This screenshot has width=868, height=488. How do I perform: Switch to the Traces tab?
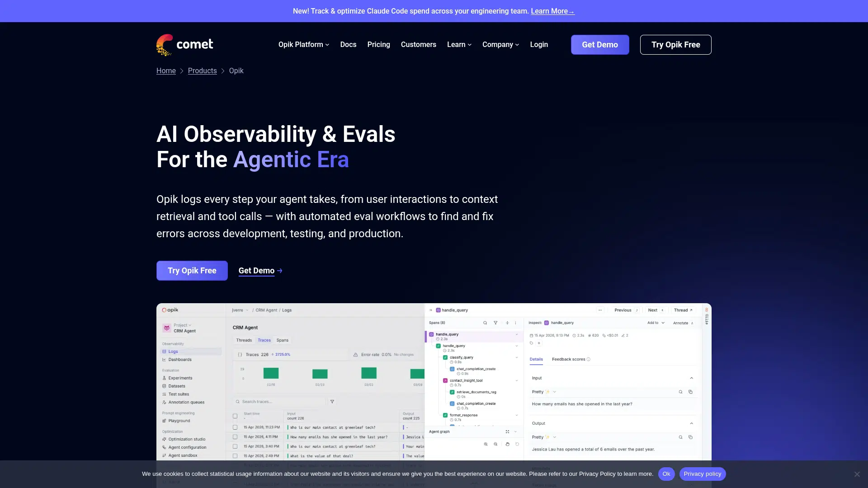tap(264, 340)
